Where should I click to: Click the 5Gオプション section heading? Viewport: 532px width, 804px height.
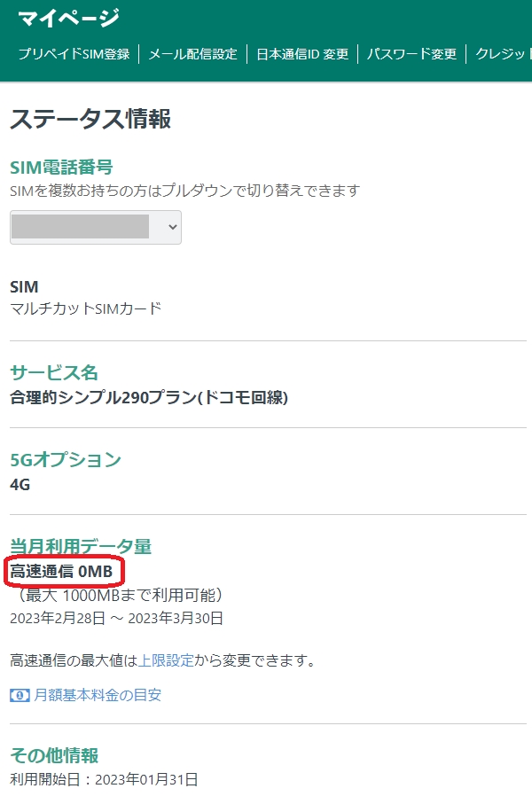66,459
